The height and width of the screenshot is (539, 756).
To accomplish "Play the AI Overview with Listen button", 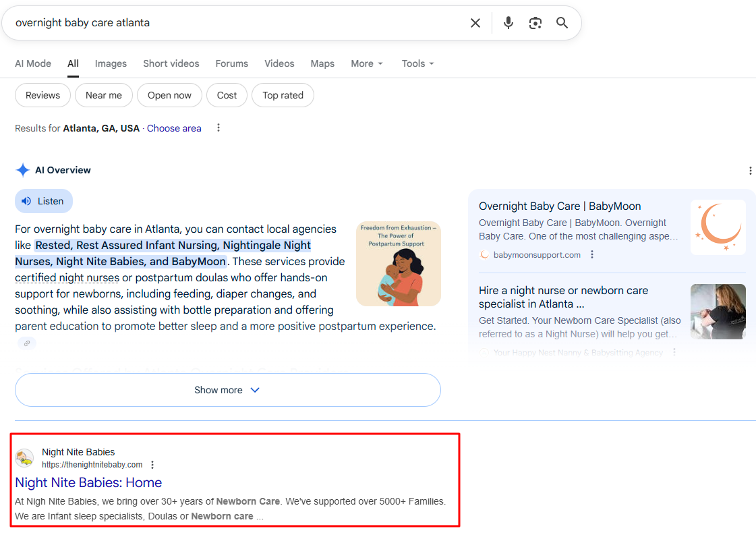I will 44,201.
